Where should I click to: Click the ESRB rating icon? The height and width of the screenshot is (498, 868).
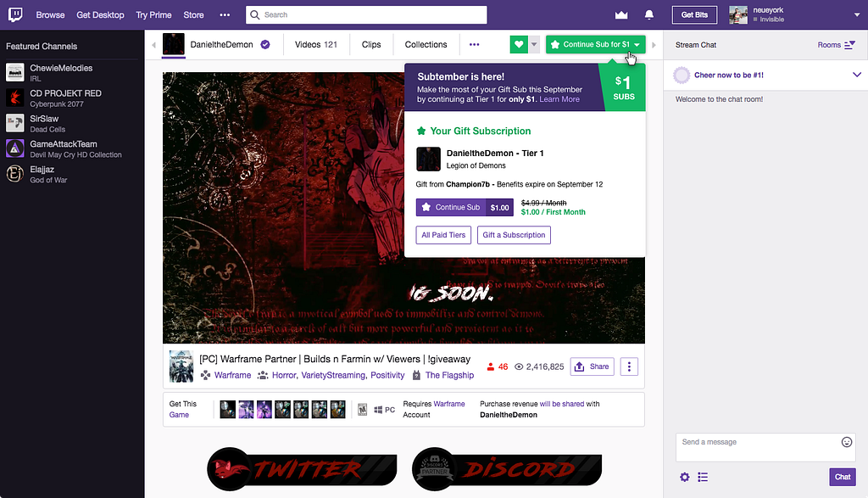point(362,410)
